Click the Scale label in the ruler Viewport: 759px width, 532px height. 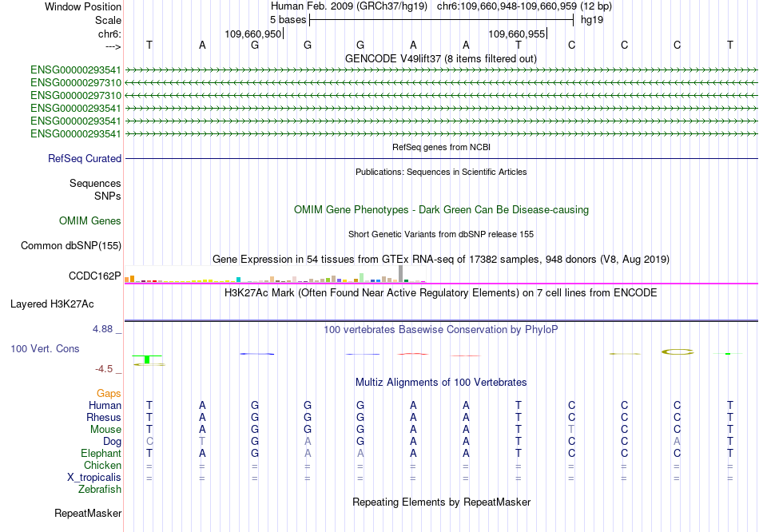point(108,20)
